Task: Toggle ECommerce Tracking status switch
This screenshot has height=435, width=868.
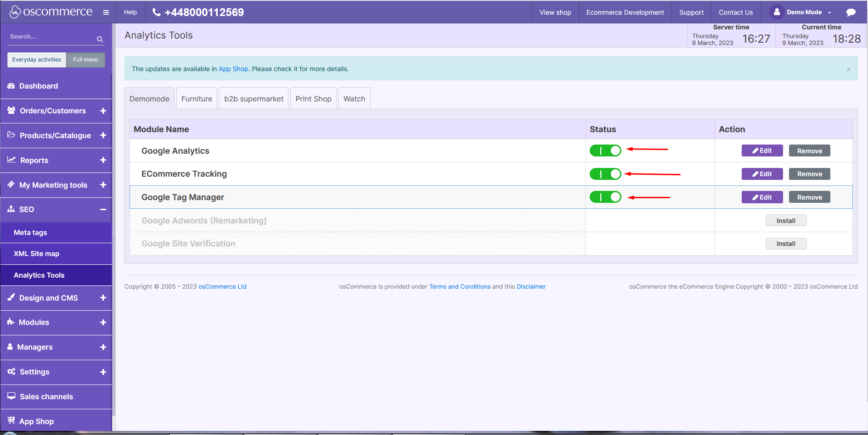Action: pos(605,174)
